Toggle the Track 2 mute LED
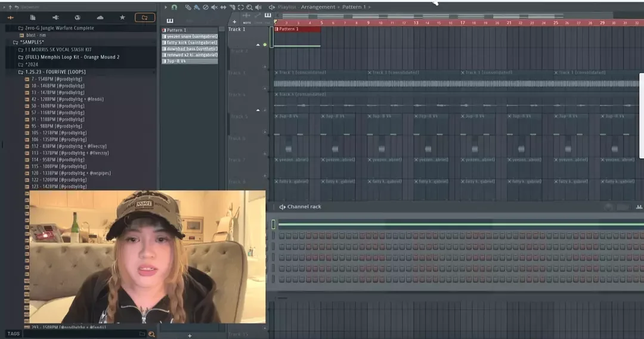This screenshot has height=339, width=644. pos(265,67)
